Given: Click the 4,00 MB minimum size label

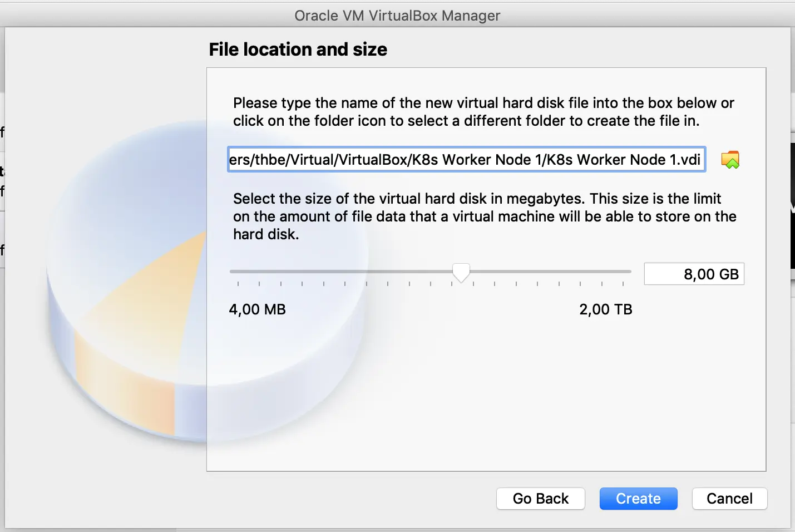Looking at the screenshot, I should [x=257, y=309].
